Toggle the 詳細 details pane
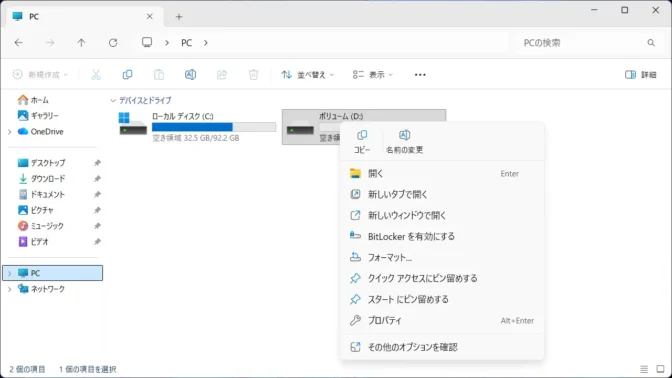This screenshot has height=378, width=672. 640,75
